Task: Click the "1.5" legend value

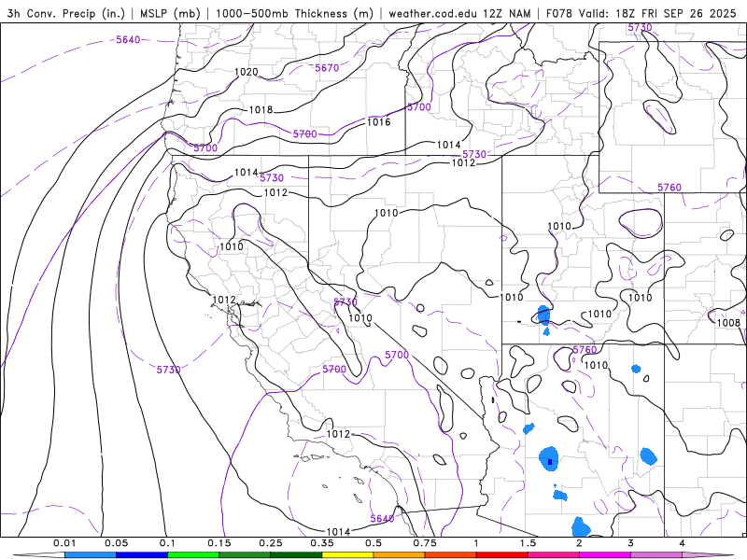Action: click(528, 543)
